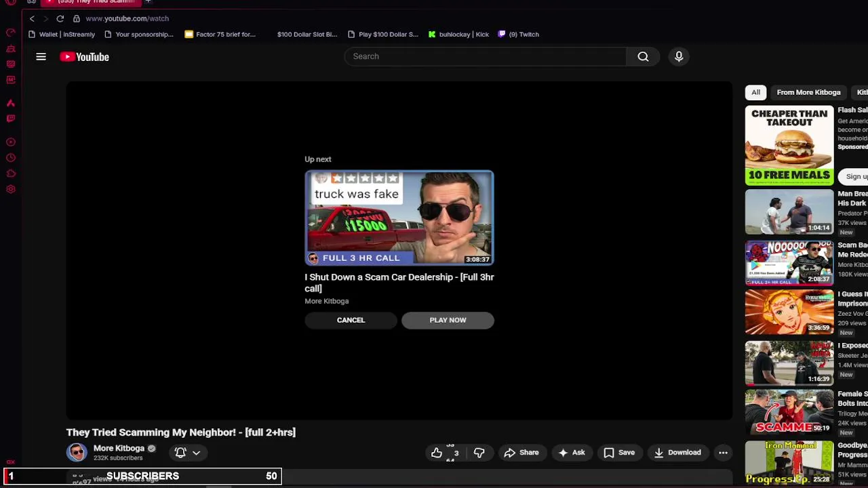Share this video
This screenshot has height=488, width=868.
[521, 453]
